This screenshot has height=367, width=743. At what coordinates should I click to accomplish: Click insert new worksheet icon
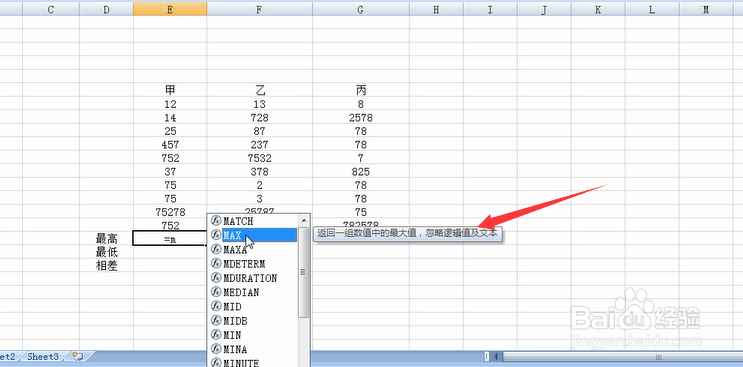[x=79, y=357]
